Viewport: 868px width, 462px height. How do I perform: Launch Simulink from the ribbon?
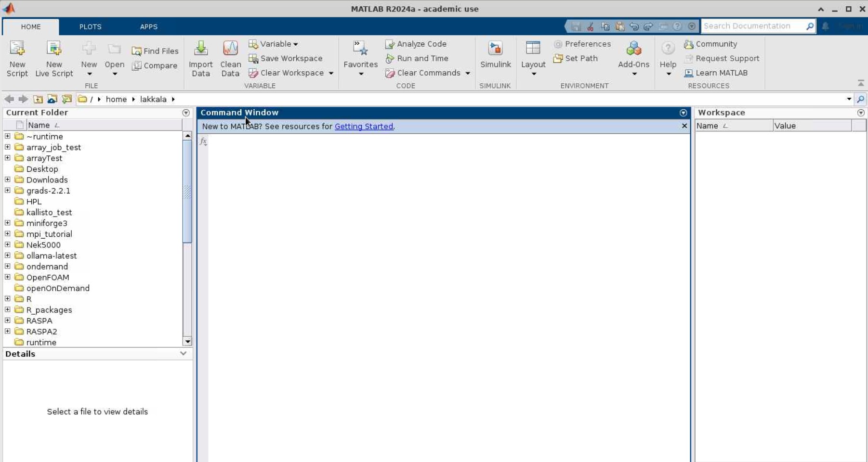[x=495, y=49]
